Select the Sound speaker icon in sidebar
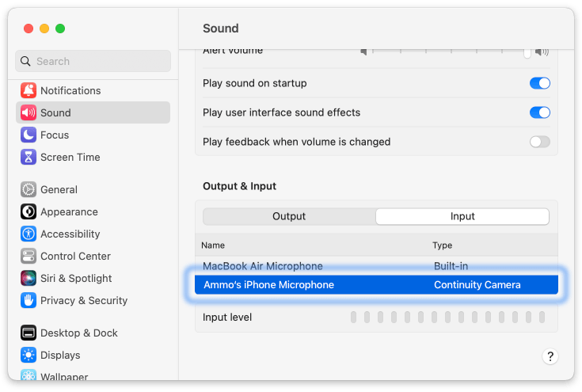Screen dimensions: 582x392 [x=29, y=112]
